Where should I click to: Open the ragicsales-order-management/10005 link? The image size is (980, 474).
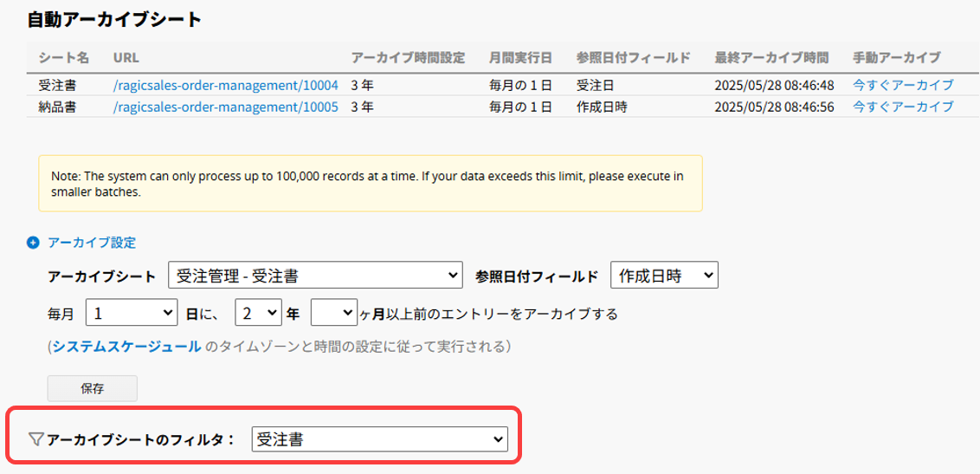point(226,107)
